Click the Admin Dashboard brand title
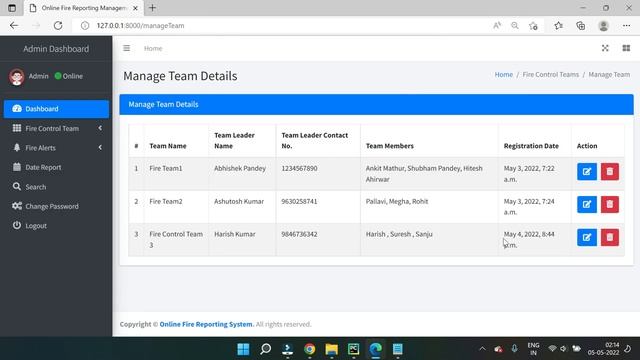The width and height of the screenshot is (640, 360). tap(56, 49)
